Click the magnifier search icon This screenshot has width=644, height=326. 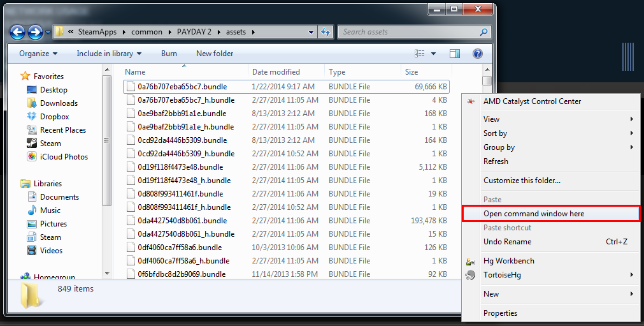(x=483, y=32)
